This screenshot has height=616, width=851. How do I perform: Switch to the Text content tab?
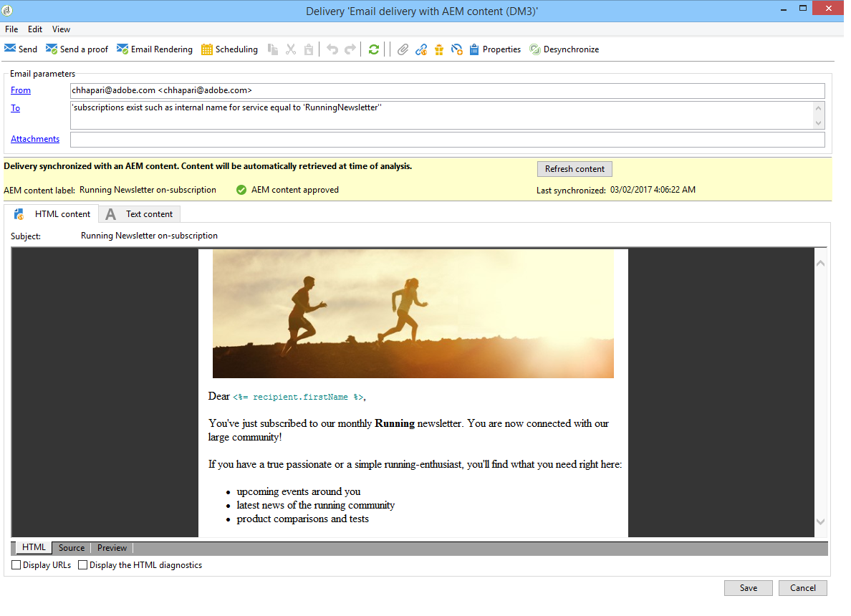140,214
